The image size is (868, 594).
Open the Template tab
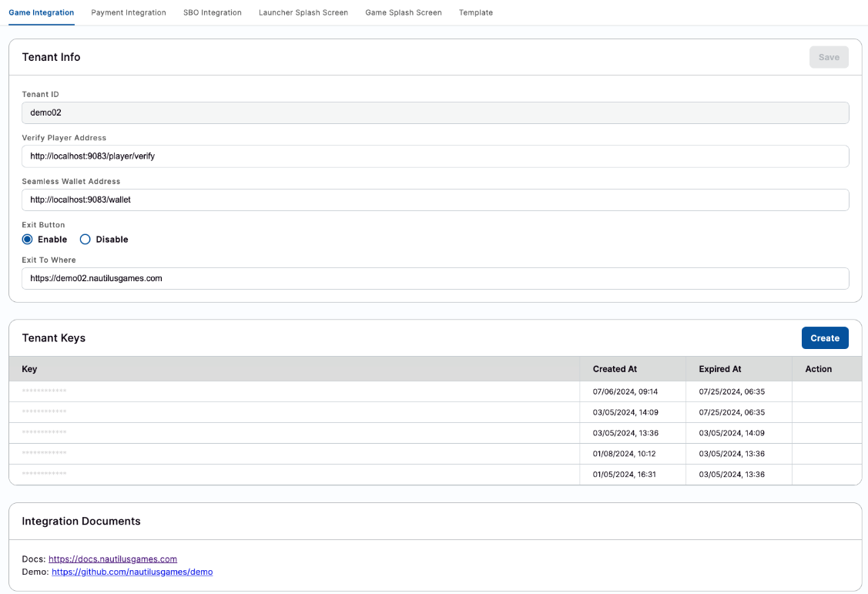click(476, 13)
